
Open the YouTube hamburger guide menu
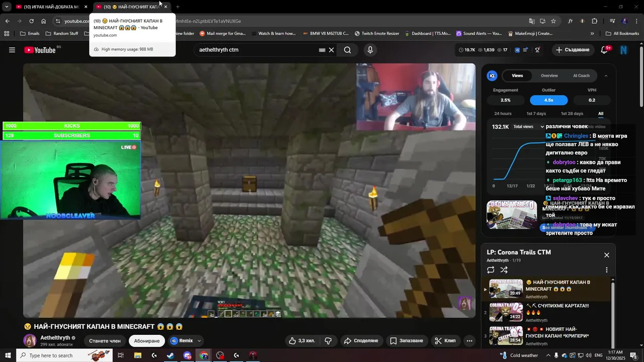(x=12, y=50)
